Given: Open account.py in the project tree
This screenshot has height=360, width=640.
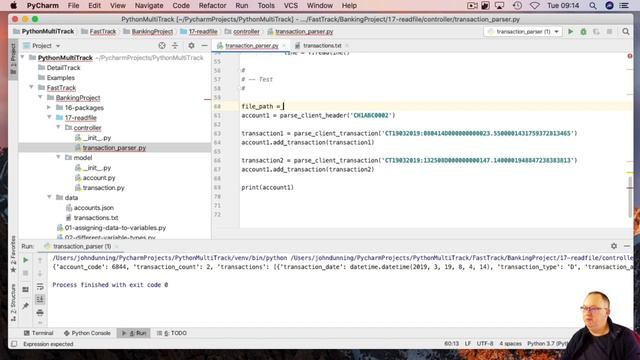Looking at the screenshot, I should click(99, 178).
